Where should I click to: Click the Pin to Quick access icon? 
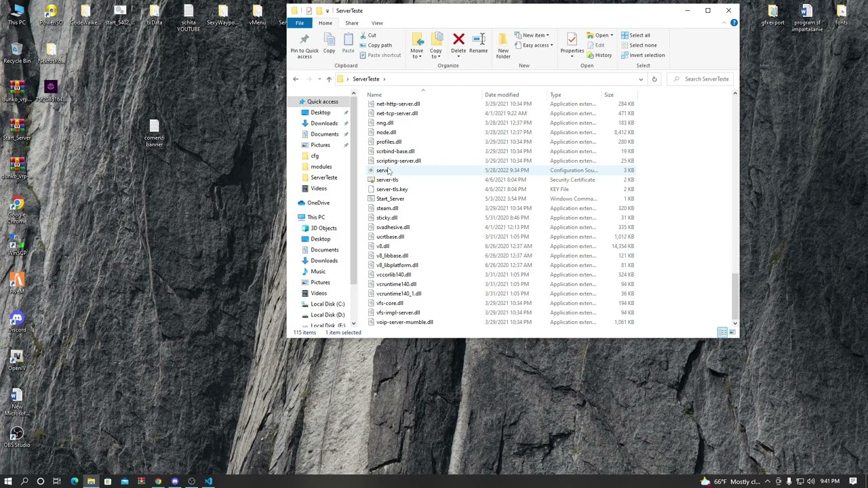click(304, 45)
